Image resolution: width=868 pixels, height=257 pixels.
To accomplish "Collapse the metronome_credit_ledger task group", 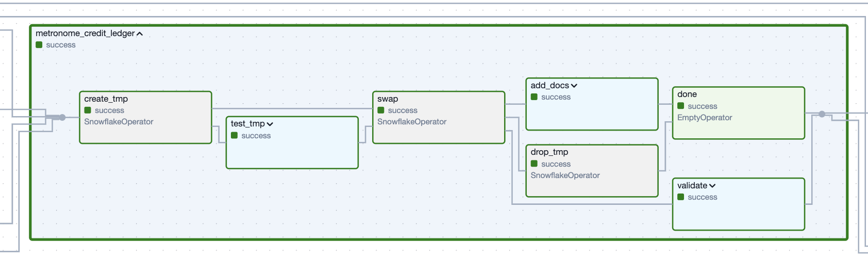I will (140, 34).
